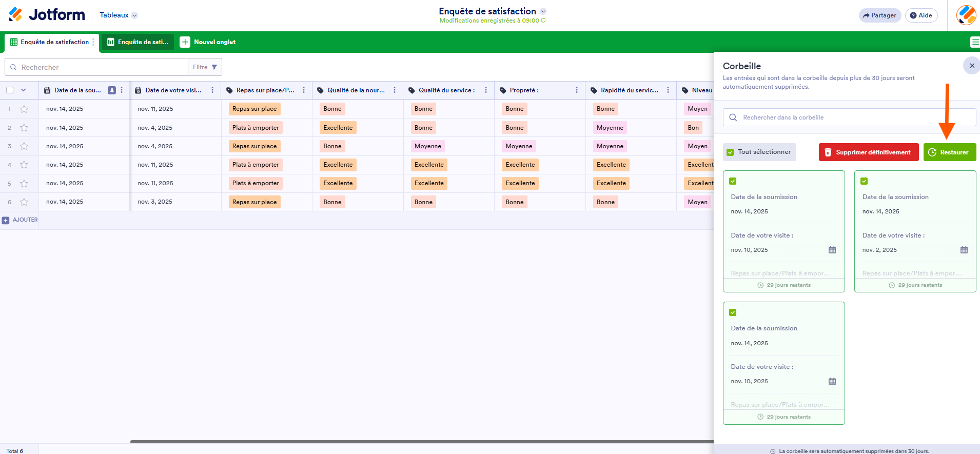This screenshot has width=980, height=454.
Task: Open the hamburger menu on green bar
Action: [975, 42]
